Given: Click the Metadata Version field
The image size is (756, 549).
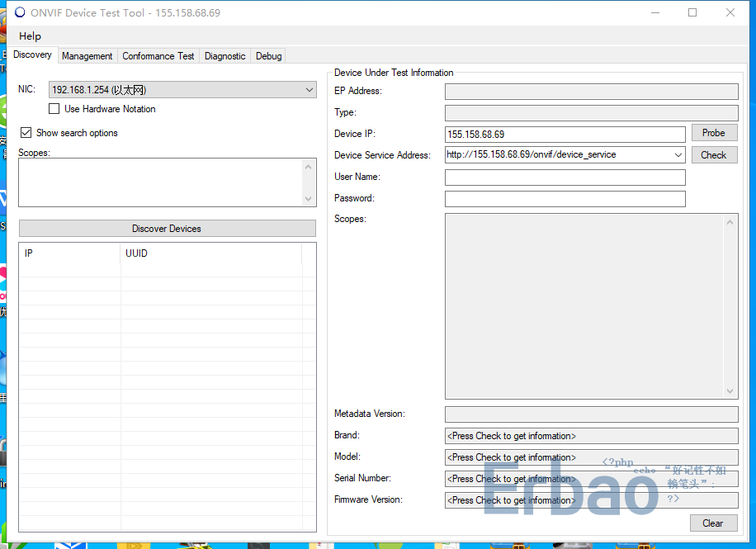Looking at the screenshot, I should 591,414.
